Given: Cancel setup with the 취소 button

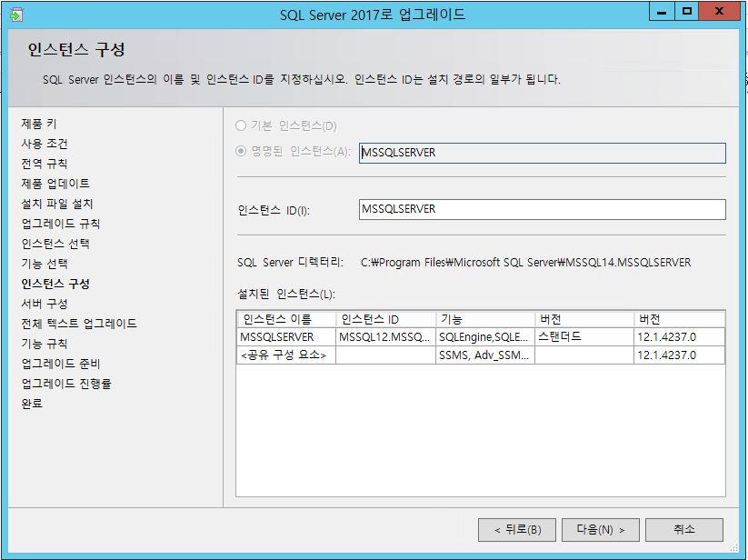Looking at the screenshot, I should point(684,529).
